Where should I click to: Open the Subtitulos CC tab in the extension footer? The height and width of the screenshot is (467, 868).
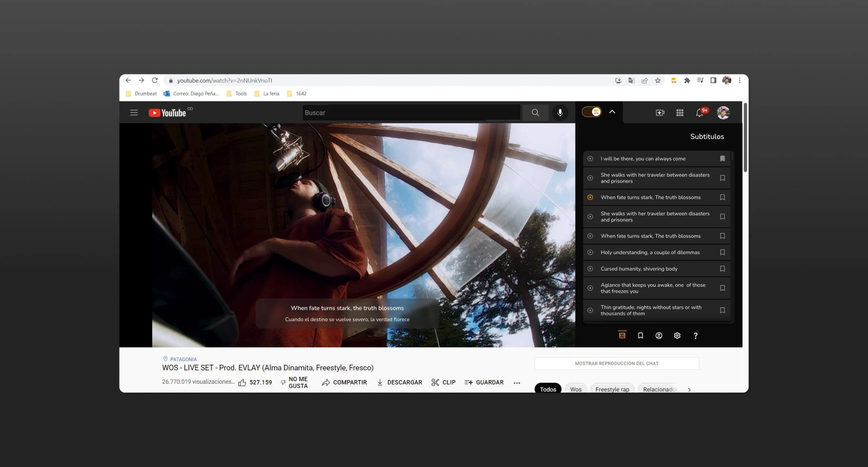tap(622, 335)
